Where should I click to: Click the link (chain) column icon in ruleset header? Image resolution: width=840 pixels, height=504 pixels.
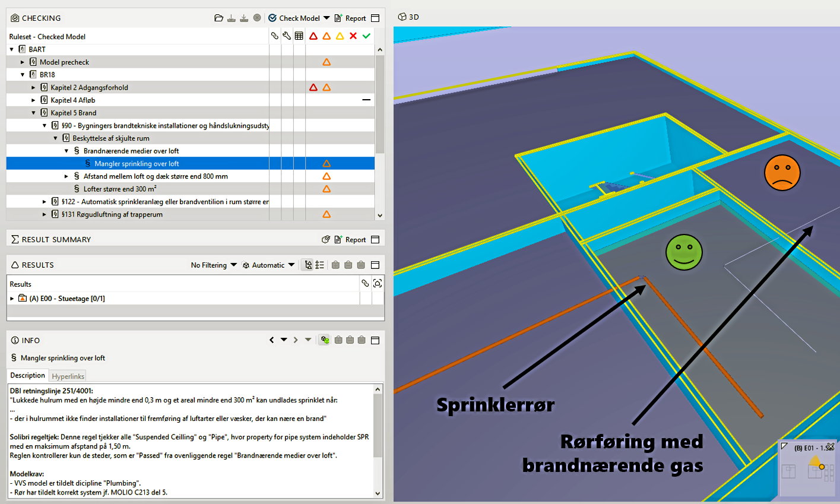point(274,36)
